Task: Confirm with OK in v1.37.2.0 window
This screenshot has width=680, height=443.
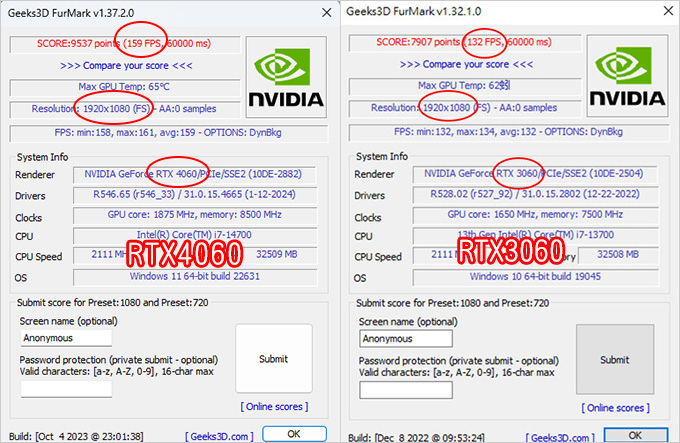Action: 294,434
